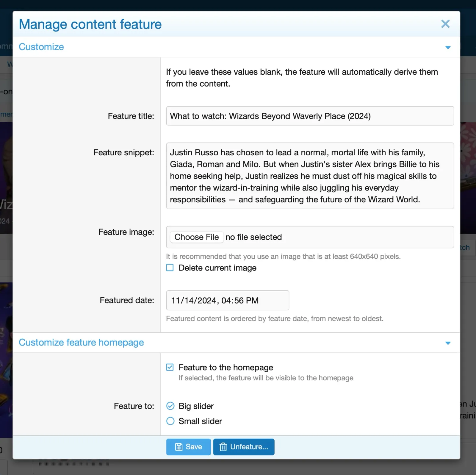476x475 pixels.
Task: Select the month in Featured date field
Action: (176, 301)
